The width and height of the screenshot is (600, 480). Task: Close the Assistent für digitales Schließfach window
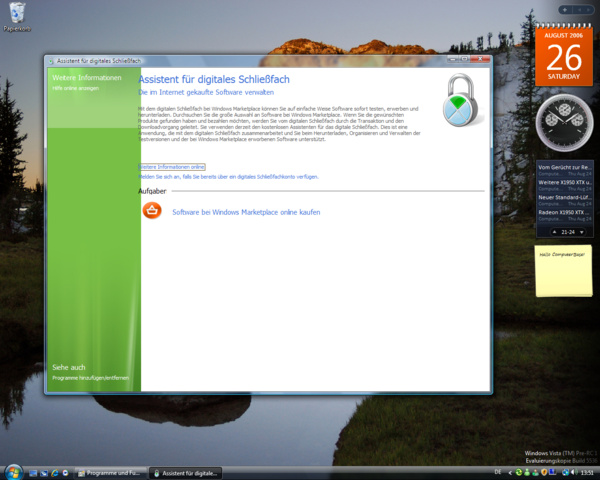480,59
